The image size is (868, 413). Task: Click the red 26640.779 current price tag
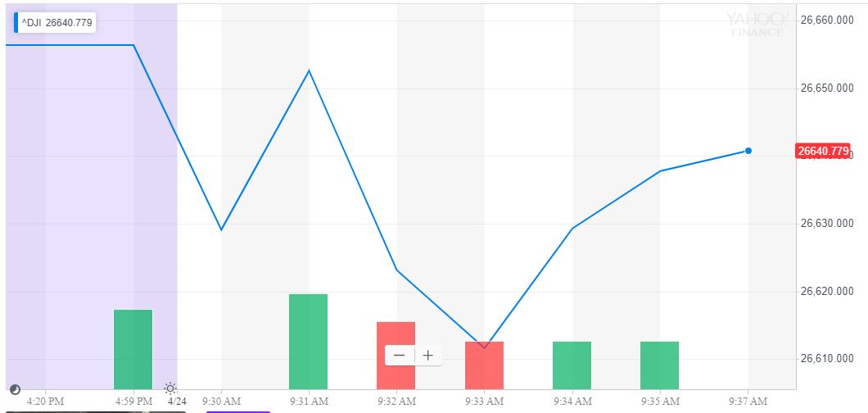click(822, 151)
